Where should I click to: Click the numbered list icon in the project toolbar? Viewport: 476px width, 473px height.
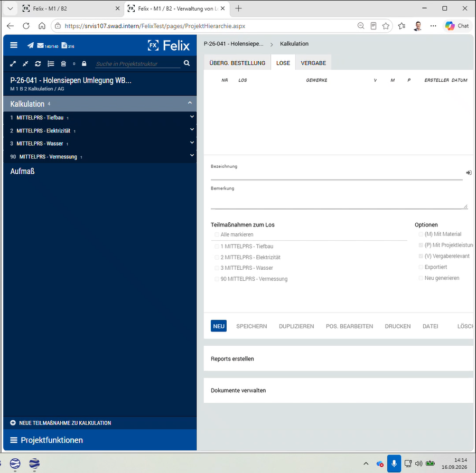[x=51, y=64]
